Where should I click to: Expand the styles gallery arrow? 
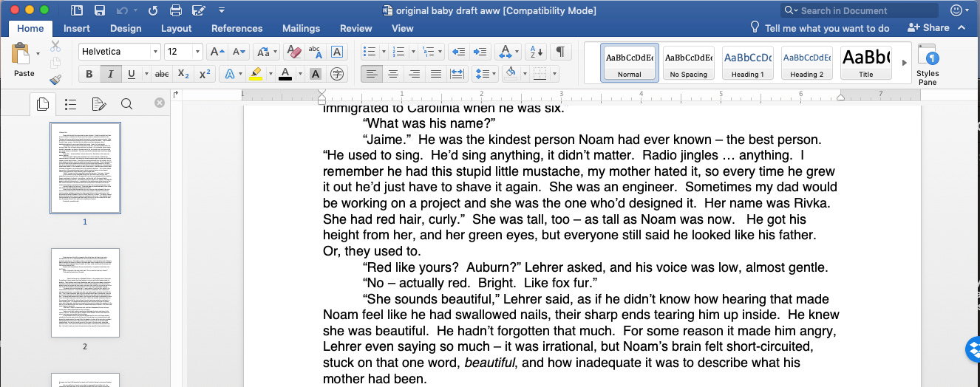click(904, 63)
